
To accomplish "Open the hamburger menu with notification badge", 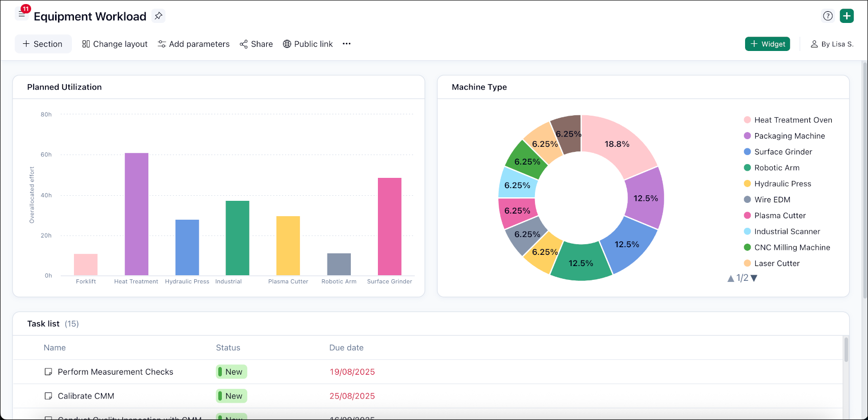I will pos(22,15).
